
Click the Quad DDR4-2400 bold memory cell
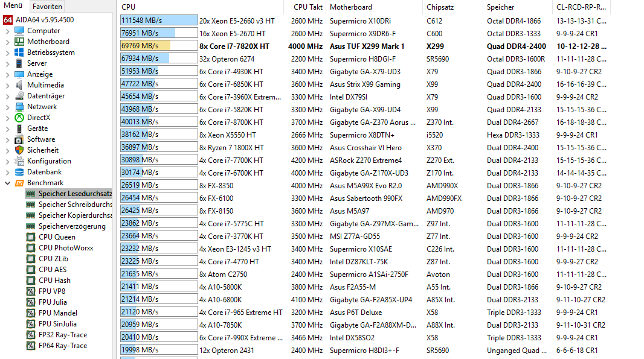(x=517, y=46)
